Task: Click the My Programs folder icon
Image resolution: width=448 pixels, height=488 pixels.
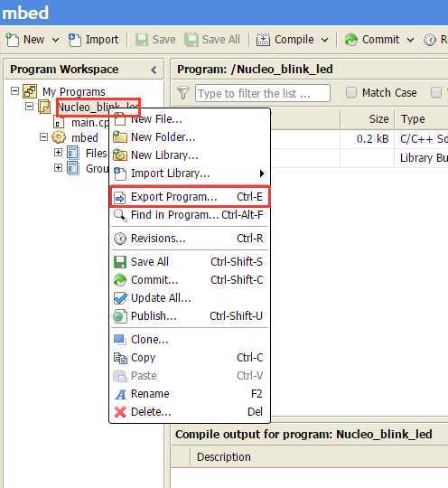Action: (30, 91)
